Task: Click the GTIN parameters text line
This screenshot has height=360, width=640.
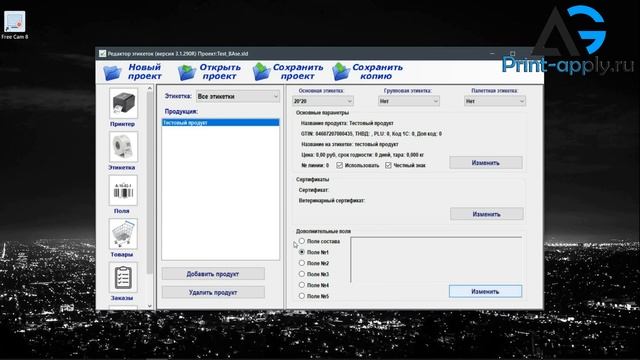Action: (x=371, y=134)
